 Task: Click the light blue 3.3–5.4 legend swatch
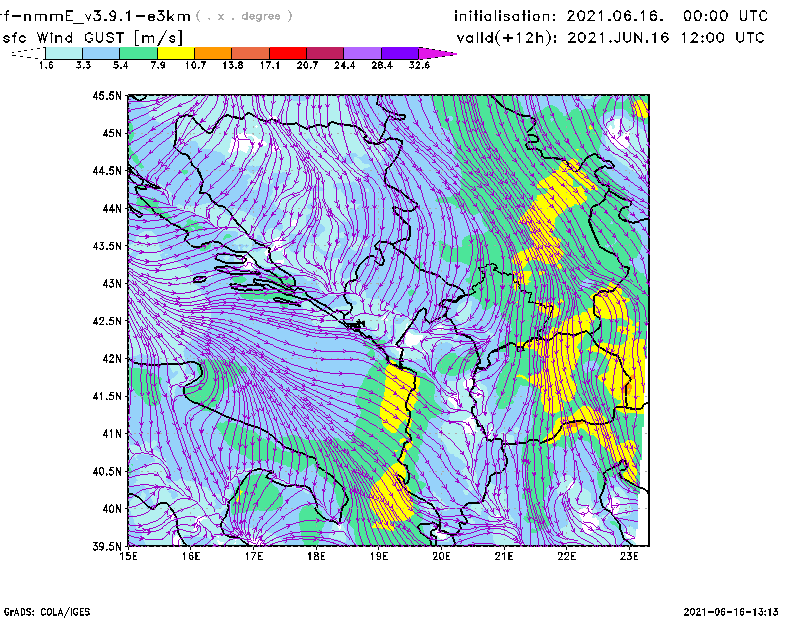[101, 53]
